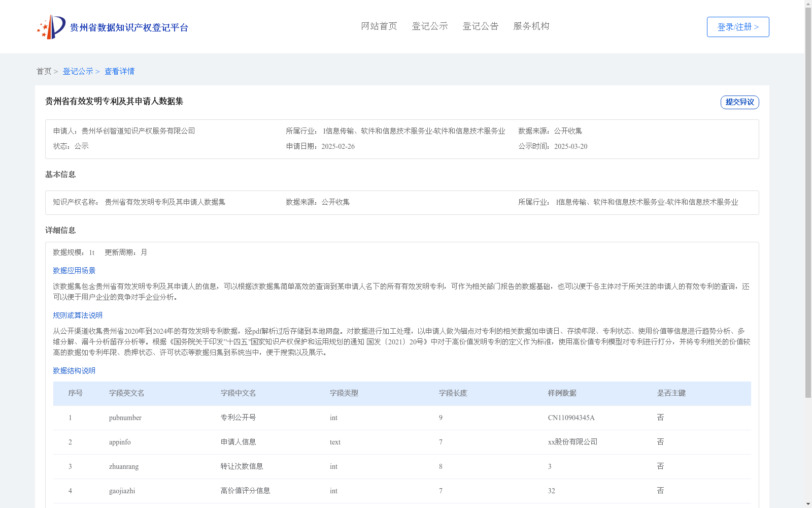812x508 pixels.
Task: Click the scrollbar down arrow
Action: pyautogui.click(x=808, y=504)
